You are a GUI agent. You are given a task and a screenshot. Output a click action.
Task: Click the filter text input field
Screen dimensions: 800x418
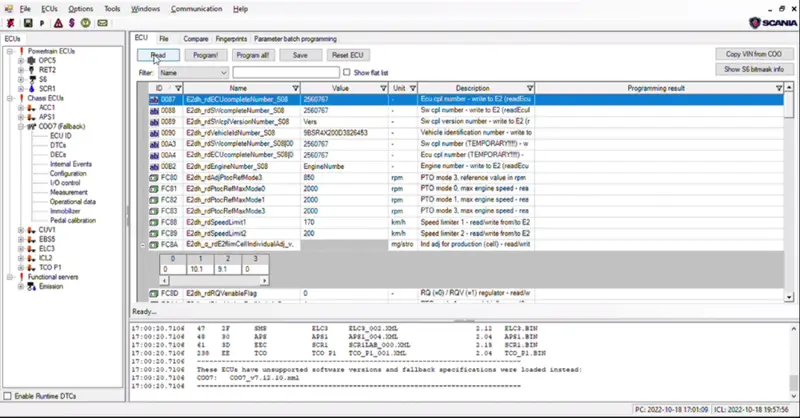coord(286,72)
